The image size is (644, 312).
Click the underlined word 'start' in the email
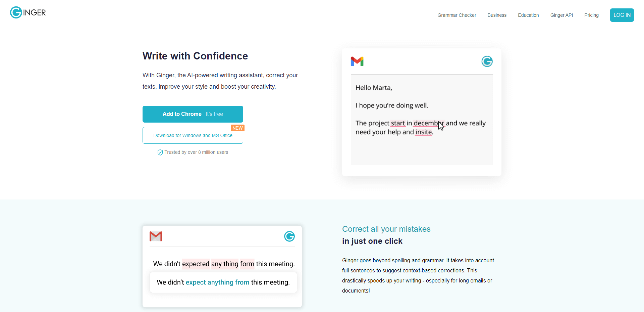point(398,123)
